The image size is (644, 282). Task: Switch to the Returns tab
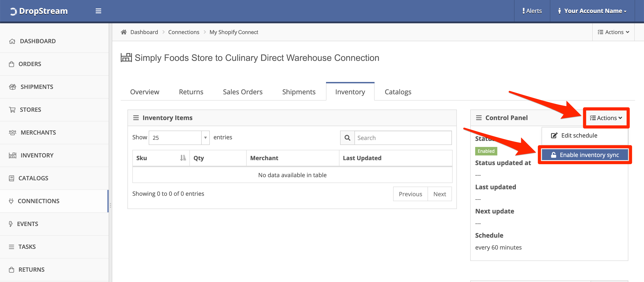pos(191,92)
